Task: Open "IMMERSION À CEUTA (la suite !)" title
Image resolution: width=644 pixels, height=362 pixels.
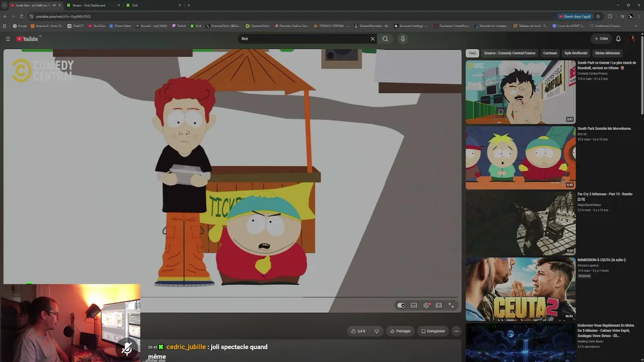Action: pyautogui.click(x=601, y=260)
